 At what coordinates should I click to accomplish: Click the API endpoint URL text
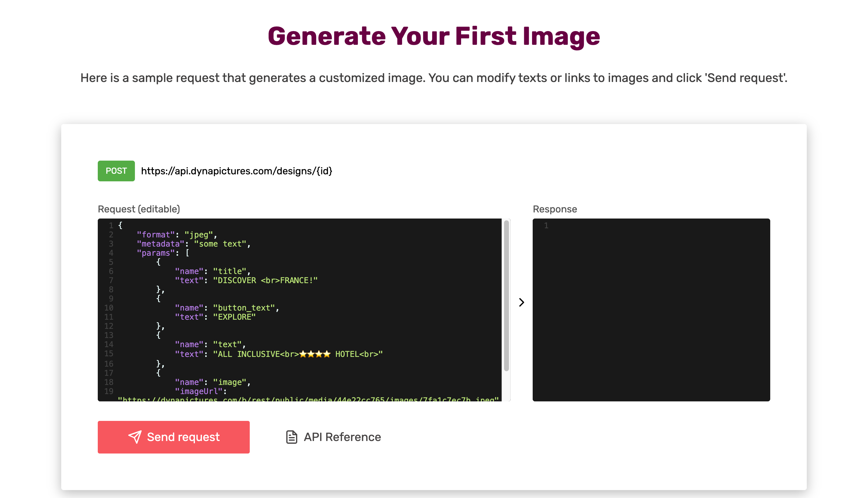click(236, 171)
